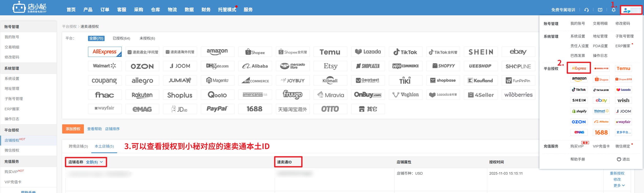The width and height of the screenshot is (644, 193).
Task: Open the customer service headset icon
Action: (586, 10)
